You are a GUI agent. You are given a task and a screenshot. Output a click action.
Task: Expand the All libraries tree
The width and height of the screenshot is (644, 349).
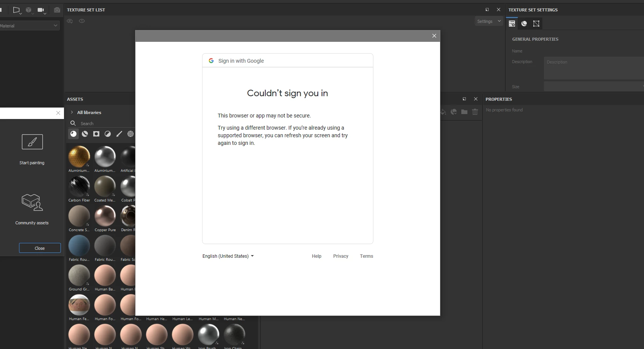coord(72,112)
